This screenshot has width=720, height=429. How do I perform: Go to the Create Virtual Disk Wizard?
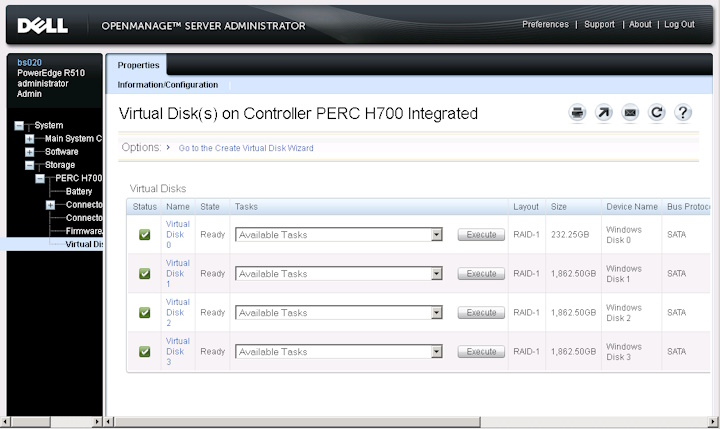point(245,148)
